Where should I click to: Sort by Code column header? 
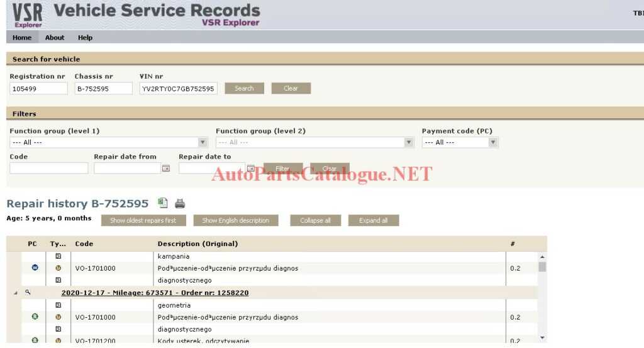84,244
